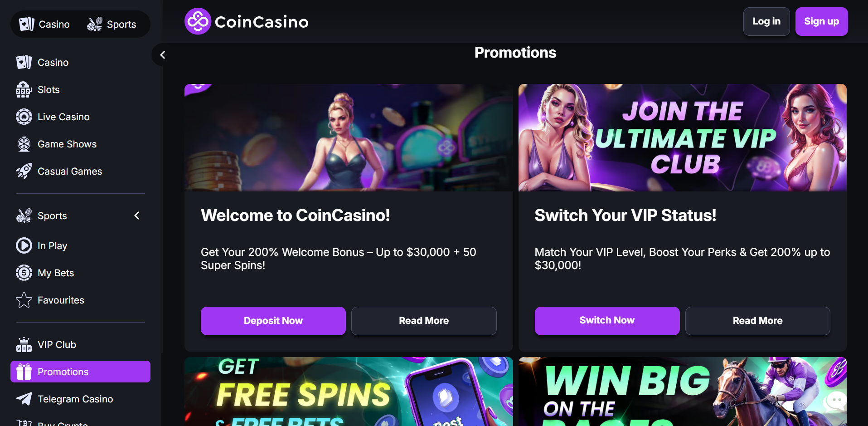This screenshot has width=868, height=426.
Task: Switch to the Casino top tab
Action: click(x=45, y=24)
